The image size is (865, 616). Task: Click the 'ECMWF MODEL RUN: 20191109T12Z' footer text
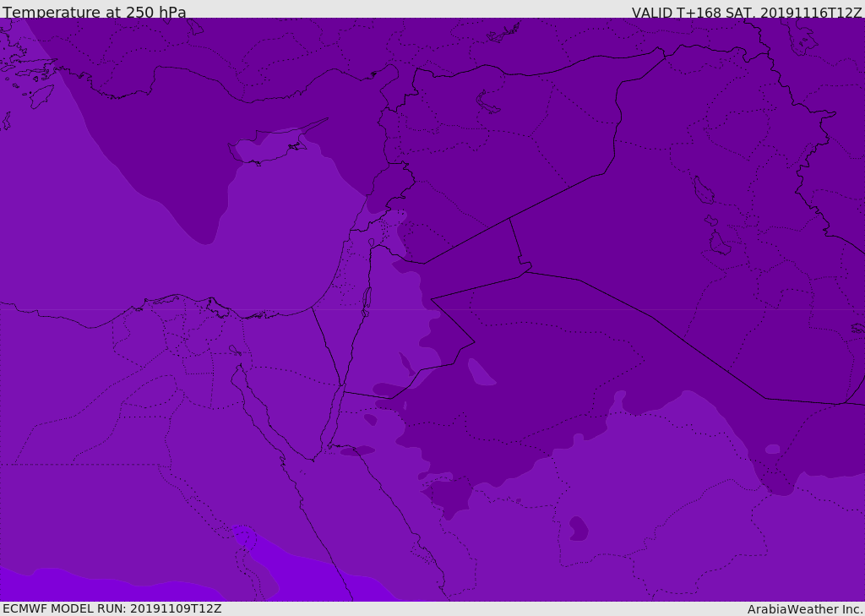[x=112, y=608]
